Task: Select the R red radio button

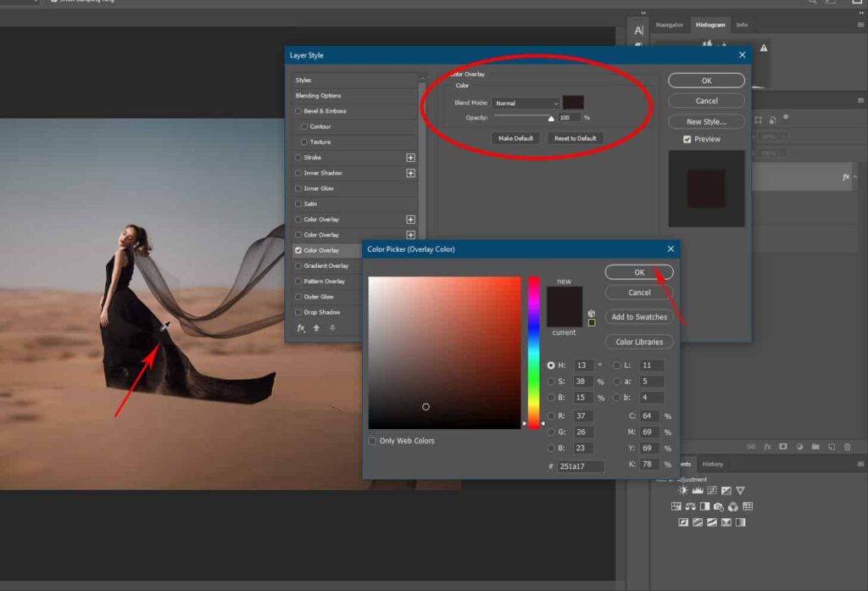Action: 551,416
